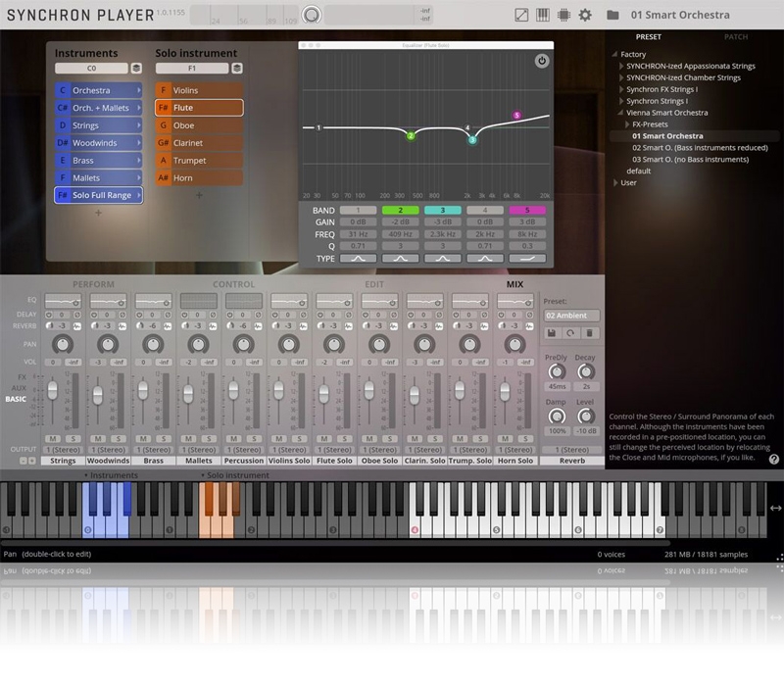Click the band 3 bell filter type icon
This screenshot has width=784, height=688.
[443, 259]
